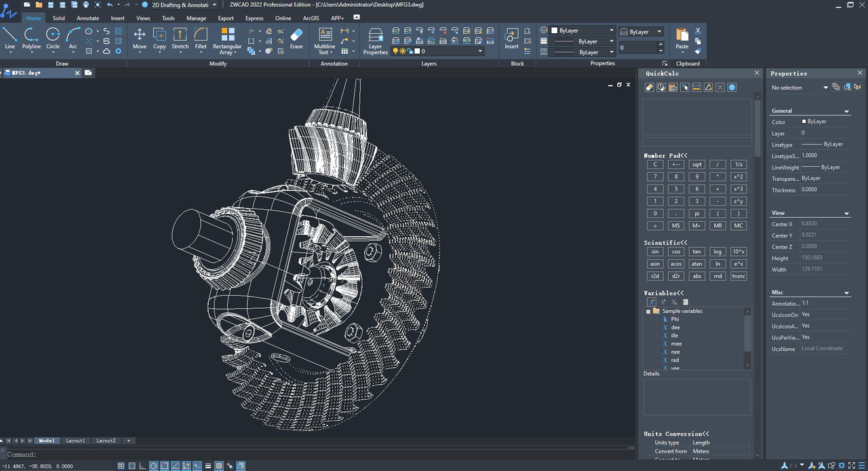This screenshot has width=868, height=471.
Task: Switch to the Annotate ribbon tab
Action: (87, 18)
